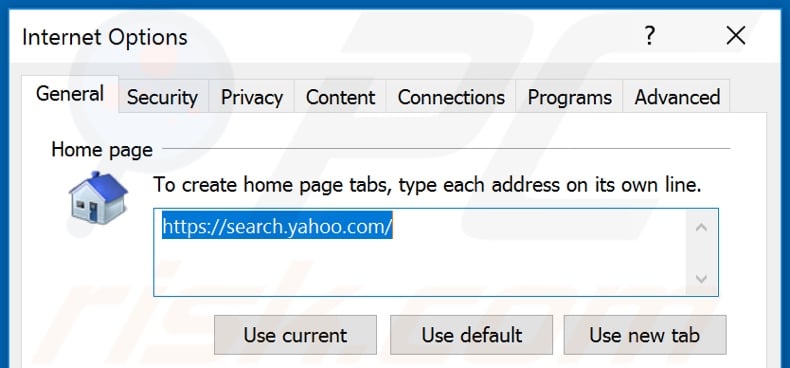
Task: Close the Internet Options dialog
Action: pos(736,36)
